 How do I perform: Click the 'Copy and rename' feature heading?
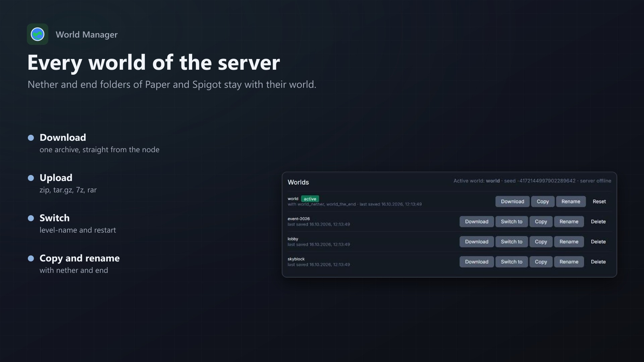[79, 258]
